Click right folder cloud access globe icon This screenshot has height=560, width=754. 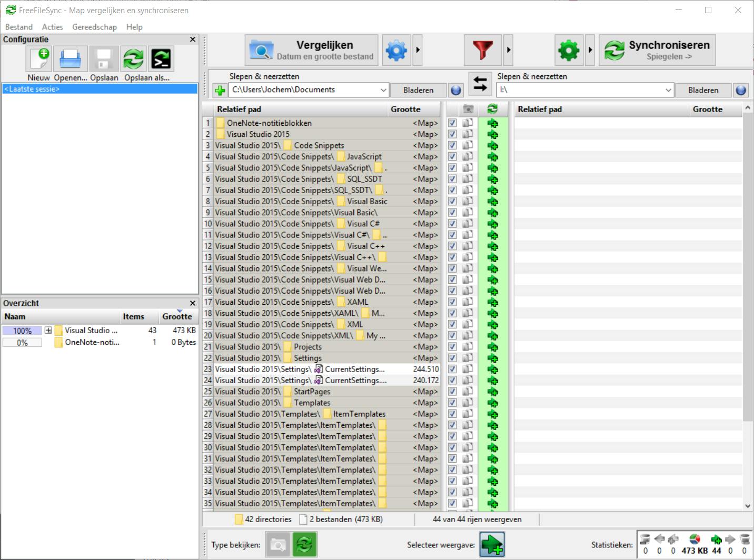coord(741,91)
